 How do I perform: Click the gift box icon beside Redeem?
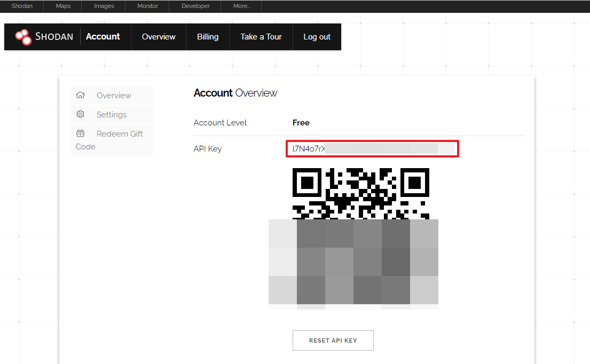pyautogui.click(x=80, y=133)
